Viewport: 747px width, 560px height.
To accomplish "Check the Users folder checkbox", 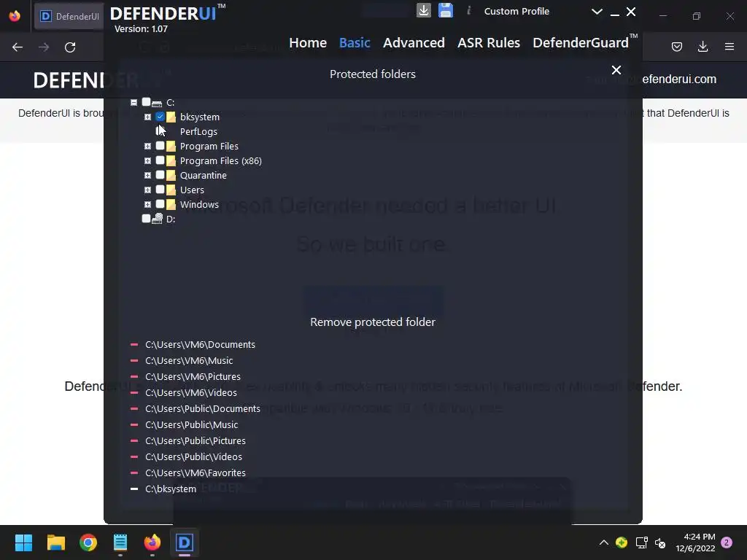I will coord(160,190).
